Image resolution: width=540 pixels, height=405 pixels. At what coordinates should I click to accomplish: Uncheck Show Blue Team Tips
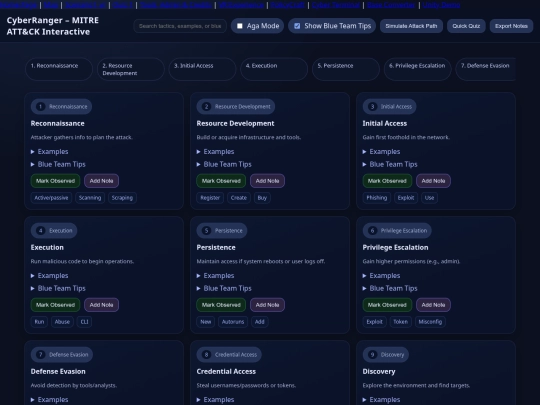297,26
